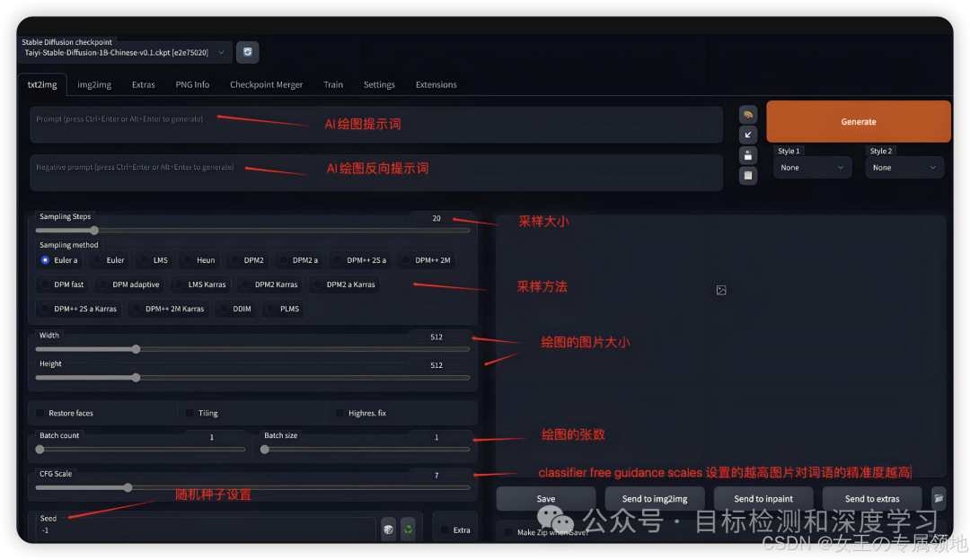
Task: Select the DPM fast sampling method
Action: click(63, 284)
